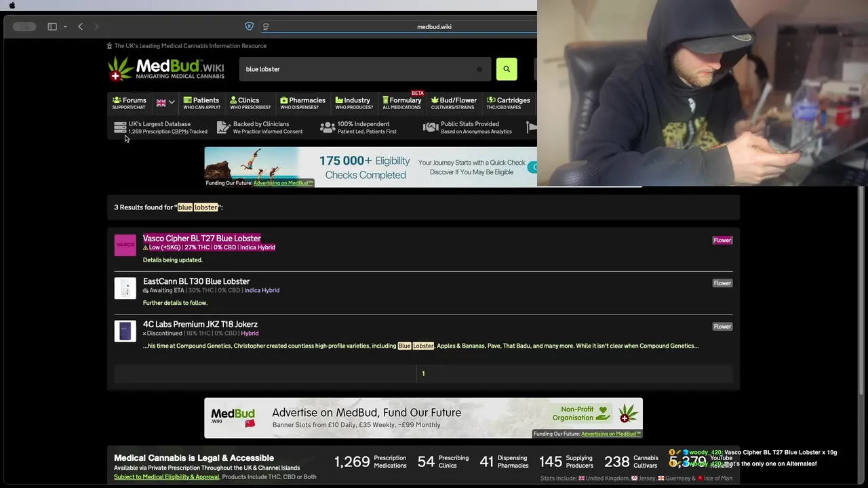Submit search with green magnifier button

tap(507, 69)
